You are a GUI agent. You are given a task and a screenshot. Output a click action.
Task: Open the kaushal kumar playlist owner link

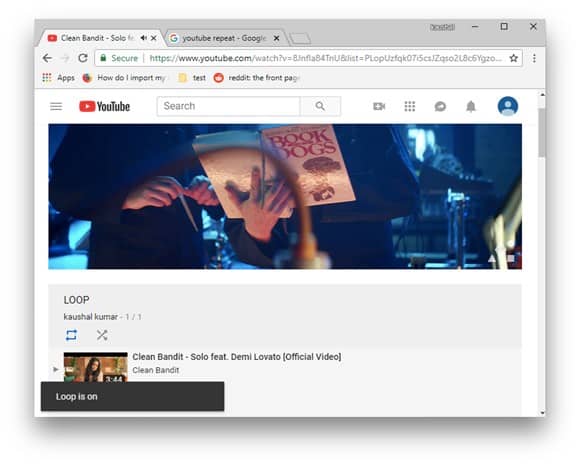91,317
